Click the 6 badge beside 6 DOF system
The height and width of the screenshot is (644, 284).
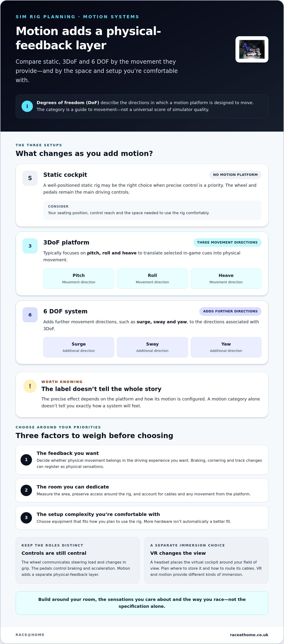pos(30,315)
